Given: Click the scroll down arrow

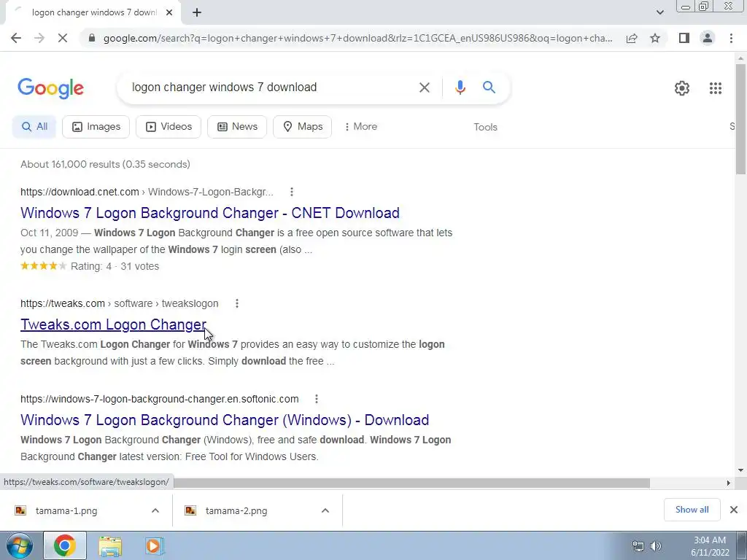Looking at the screenshot, I should (741, 470).
